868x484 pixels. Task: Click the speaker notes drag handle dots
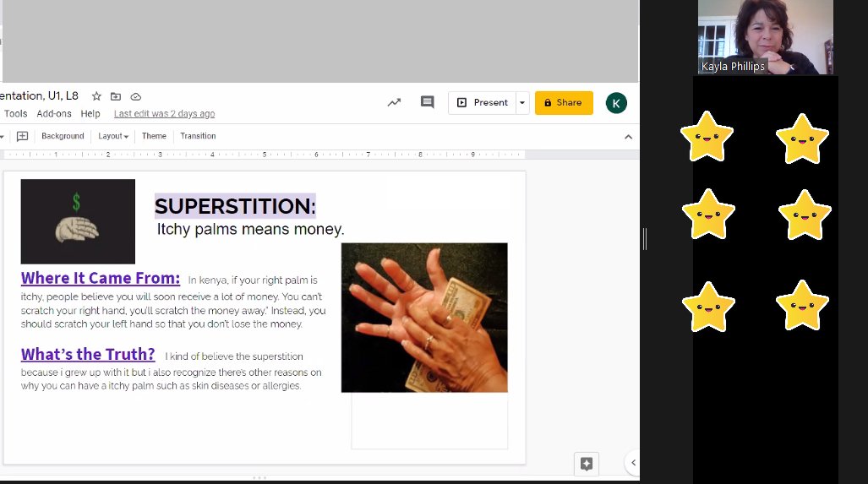259,477
